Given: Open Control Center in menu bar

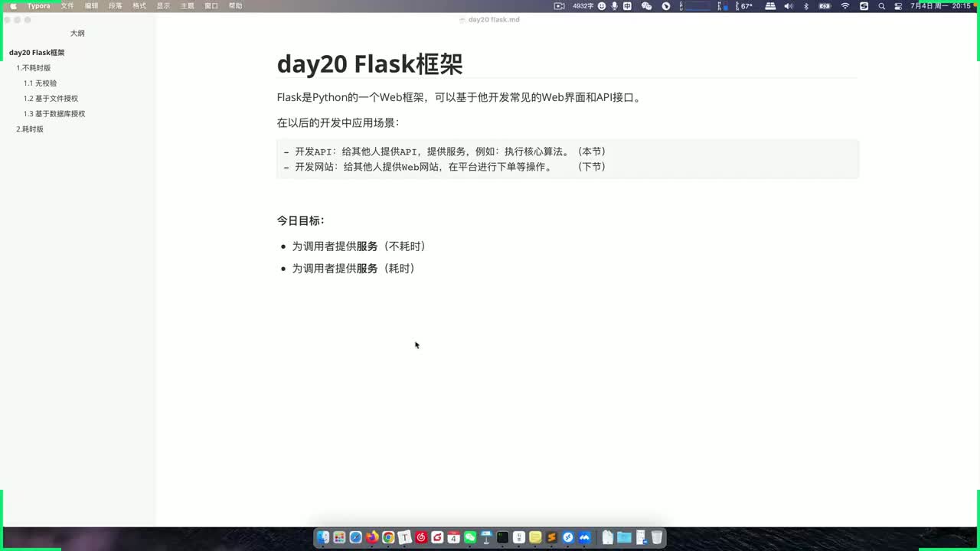Looking at the screenshot, I should (x=897, y=5).
